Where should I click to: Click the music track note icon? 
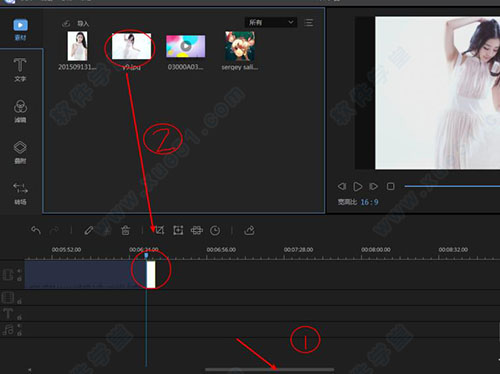click(8, 329)
